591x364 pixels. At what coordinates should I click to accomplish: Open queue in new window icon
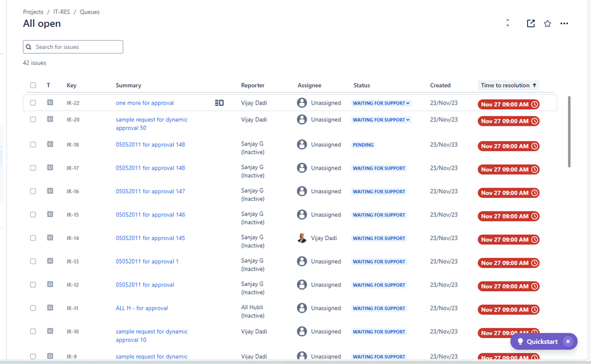[531, 23]
